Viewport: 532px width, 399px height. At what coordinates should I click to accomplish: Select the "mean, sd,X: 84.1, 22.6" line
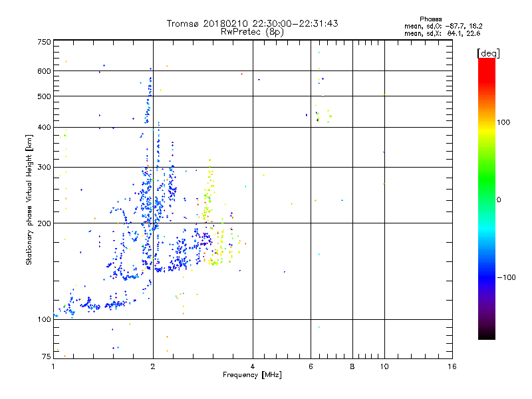[442, 33]
